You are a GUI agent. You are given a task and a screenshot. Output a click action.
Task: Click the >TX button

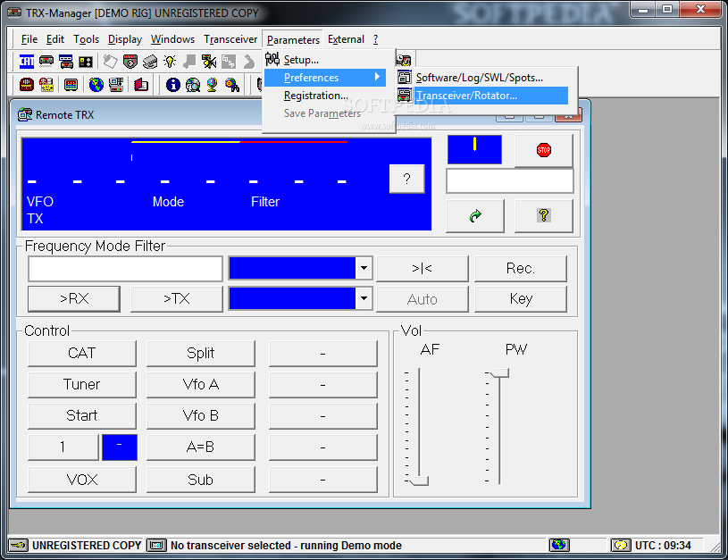point(177,298)
